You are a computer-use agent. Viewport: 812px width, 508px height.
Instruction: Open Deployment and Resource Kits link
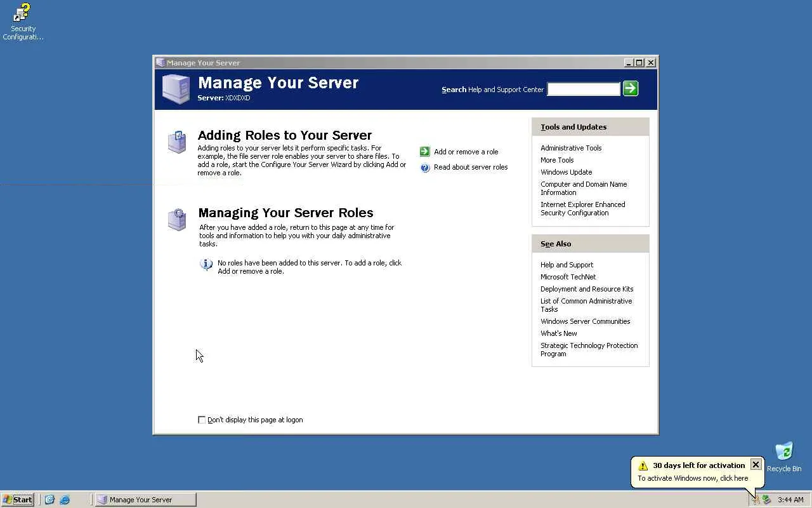(587, 289)
